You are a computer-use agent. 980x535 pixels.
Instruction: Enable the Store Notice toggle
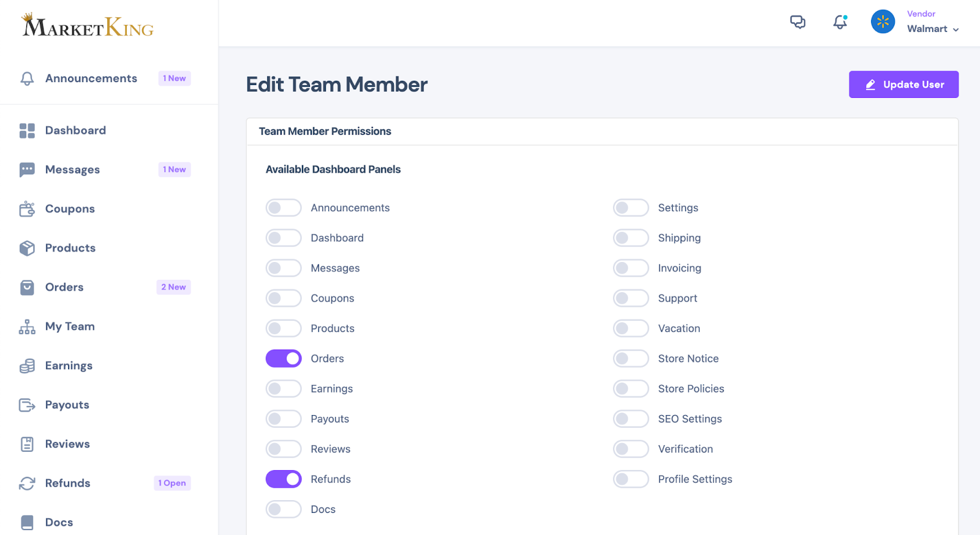(631, 359)
